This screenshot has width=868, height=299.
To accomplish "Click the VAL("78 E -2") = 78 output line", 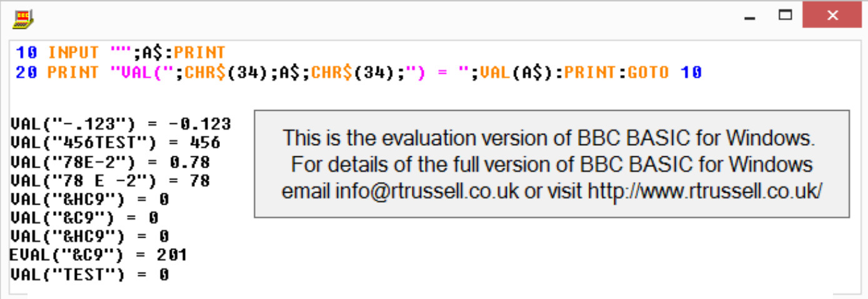I will pyautogui.click(x=110, y=181).
